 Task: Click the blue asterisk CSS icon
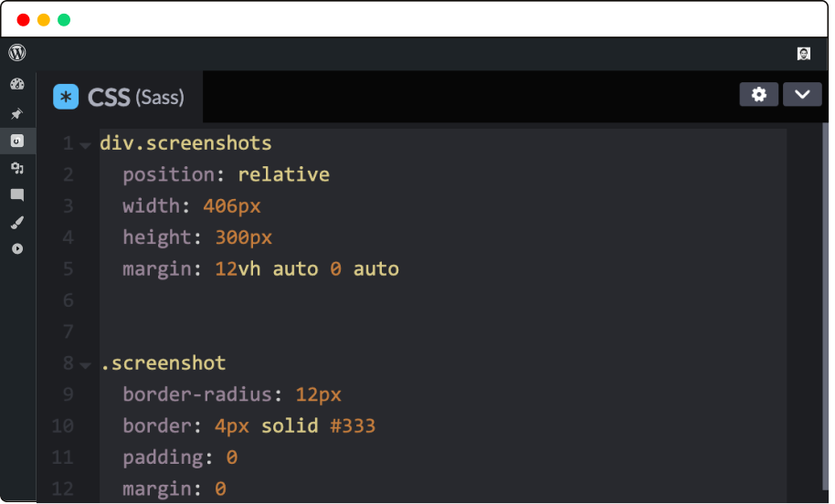click(x=66, y=97)
